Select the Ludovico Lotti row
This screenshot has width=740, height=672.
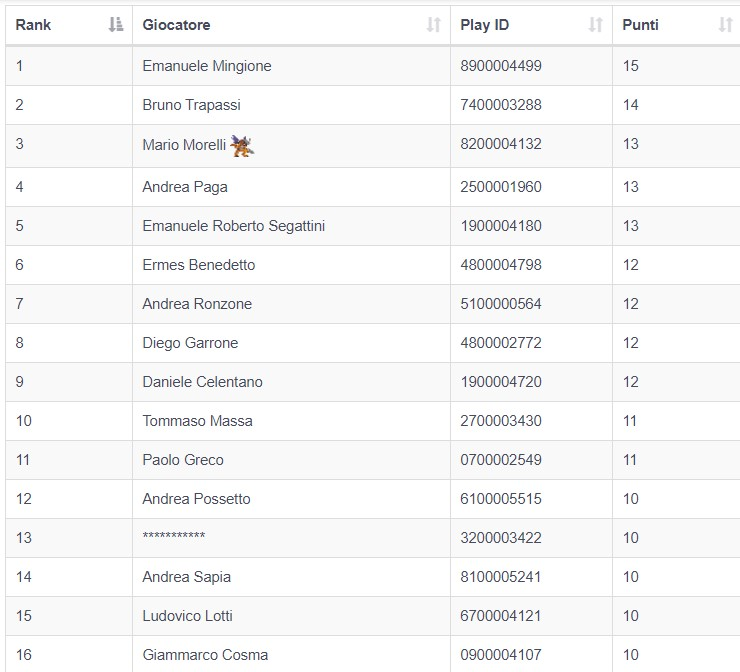373,616
